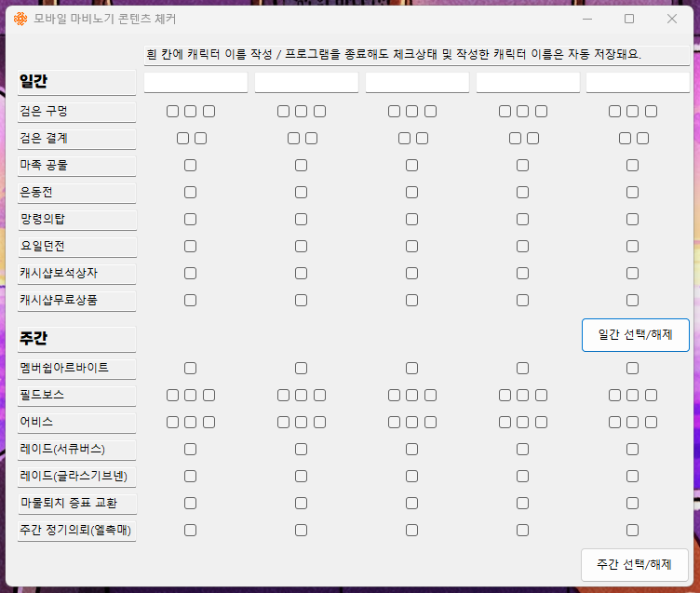Viewport: 700px width, 593px height.
Task: Tick second 검은 결계 box for third character
Action: click(422, 139)
